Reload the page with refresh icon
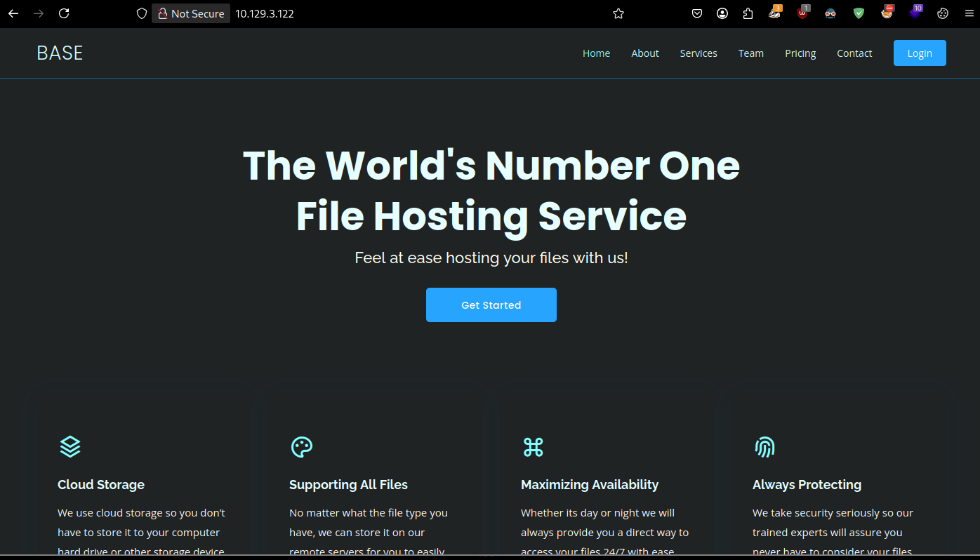The width and height of the screenshot is (980, 560). coord(64,13)
